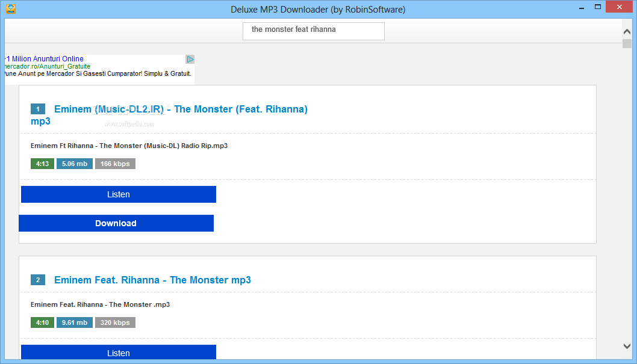Click the 320 kbps bitrate tag
This screenshot has width=637, height=364.
115,322
